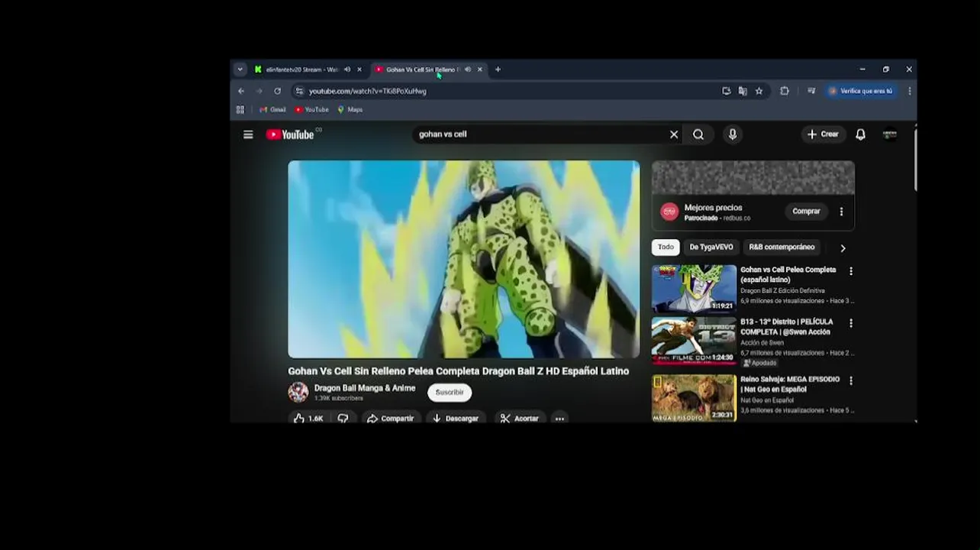Select the De TygaVEVO chip
Image resolution: width=980 pixels, height=550 pixels.
coord(711,247)
